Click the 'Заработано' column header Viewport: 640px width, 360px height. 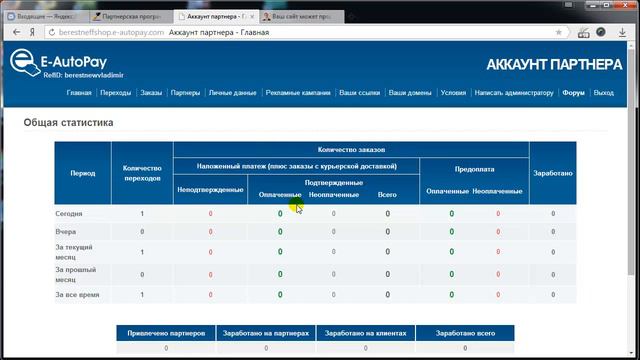coord(553,173)
